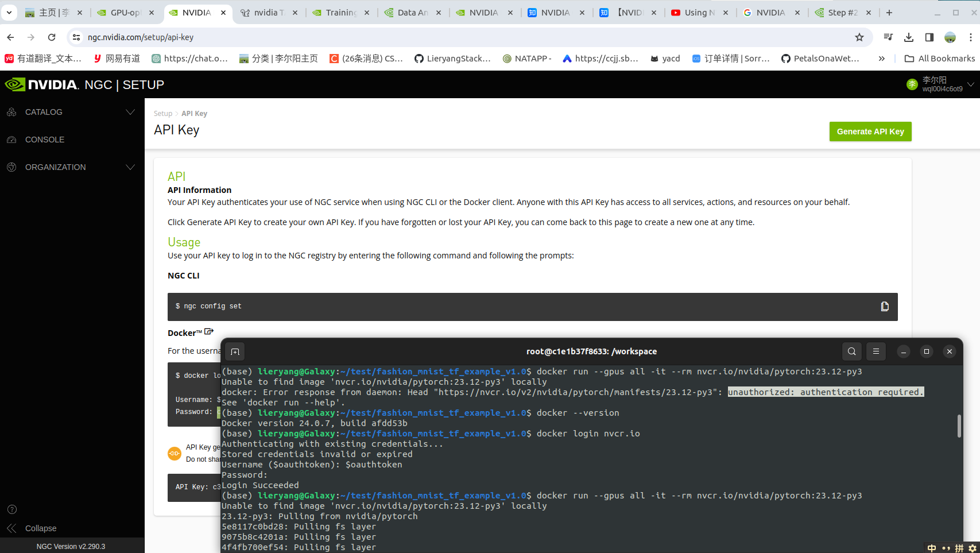Screen dimensions: 980x553
Task: Switch to the nvidia T tab
Action: (269, 13)
